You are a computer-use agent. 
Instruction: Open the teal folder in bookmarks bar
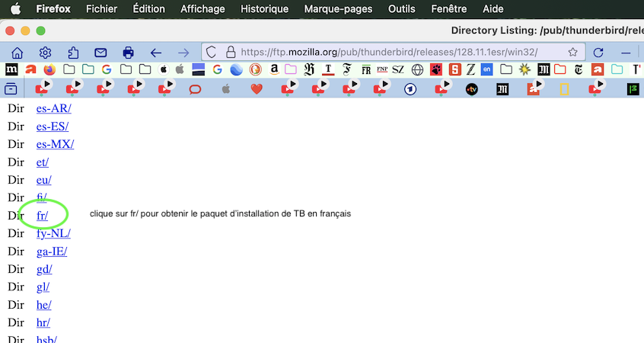click(88, 69)
